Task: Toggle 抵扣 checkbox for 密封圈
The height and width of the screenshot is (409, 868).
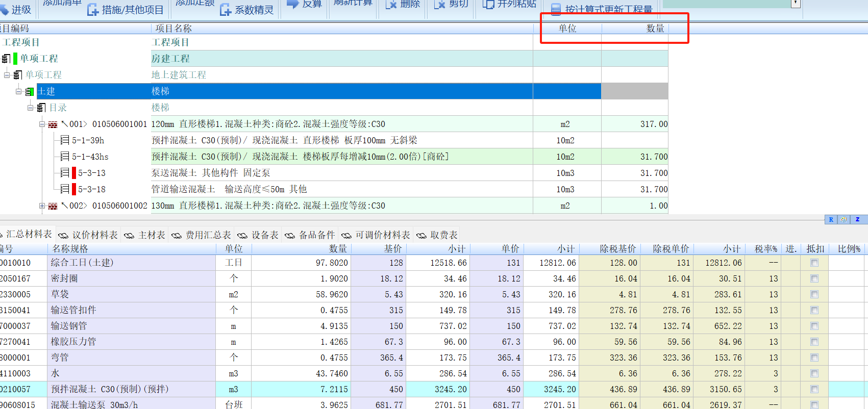Action: [814, 279]
